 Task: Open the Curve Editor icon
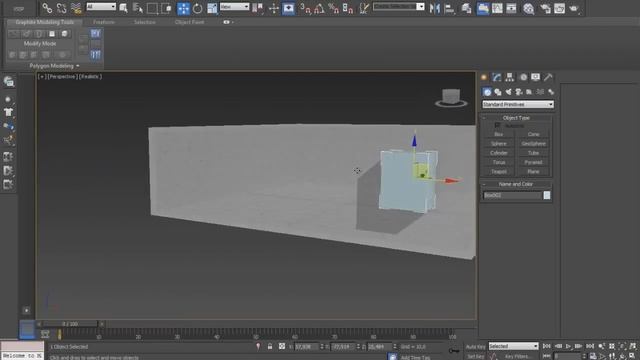(x=497, y=8)
